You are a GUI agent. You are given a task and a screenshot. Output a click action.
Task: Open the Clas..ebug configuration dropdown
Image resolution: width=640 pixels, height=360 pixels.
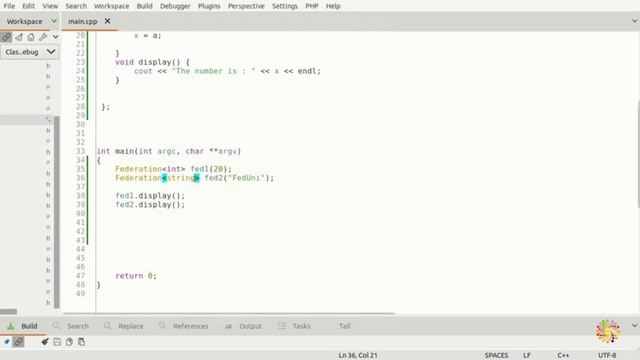(x=30, y=52)
